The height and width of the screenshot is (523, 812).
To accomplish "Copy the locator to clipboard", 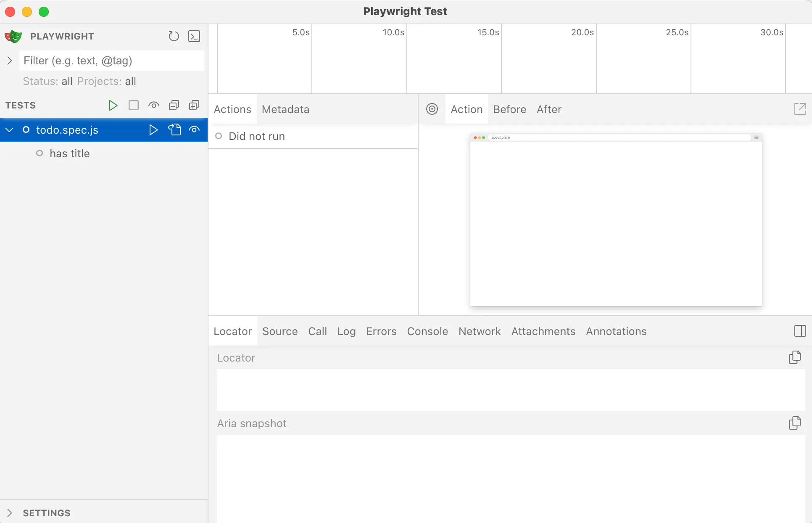I will click(x=795, y=357).
